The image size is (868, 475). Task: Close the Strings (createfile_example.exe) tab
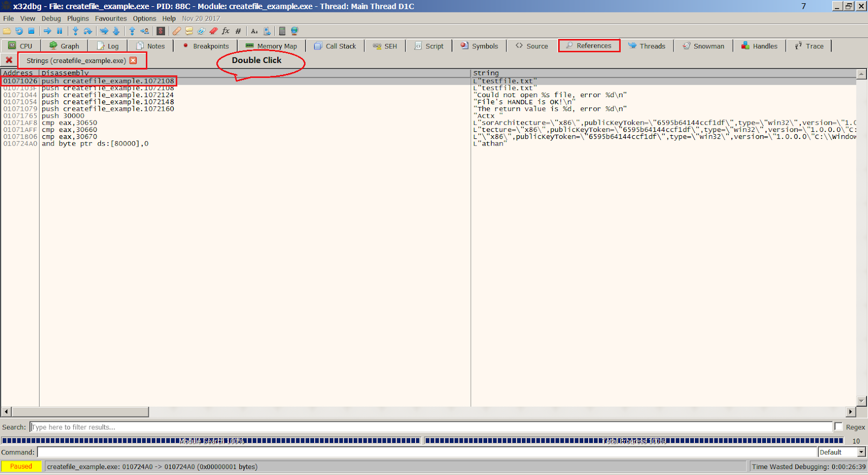[133, 60]
